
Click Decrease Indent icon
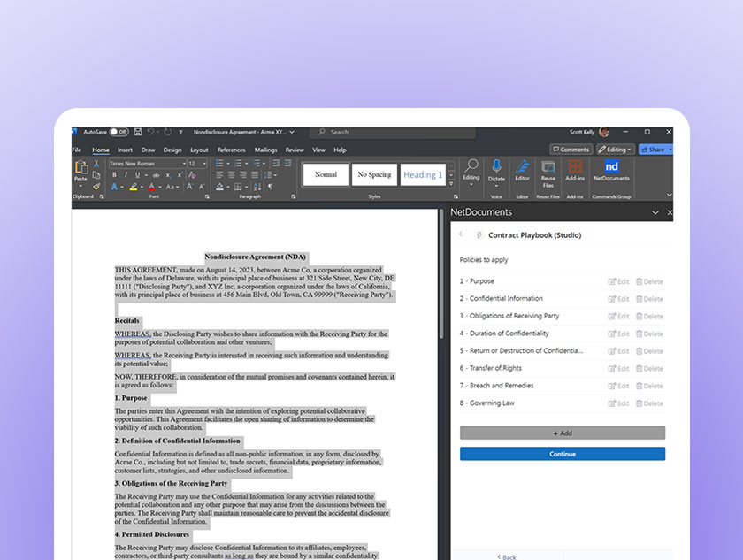pos(276,163)
